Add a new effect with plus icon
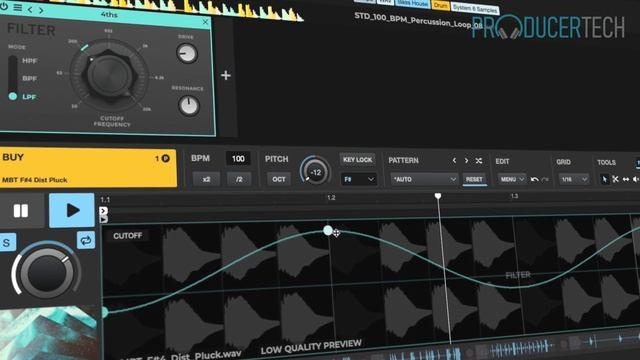Screen dimensions: 640x360 pos(226,75)
